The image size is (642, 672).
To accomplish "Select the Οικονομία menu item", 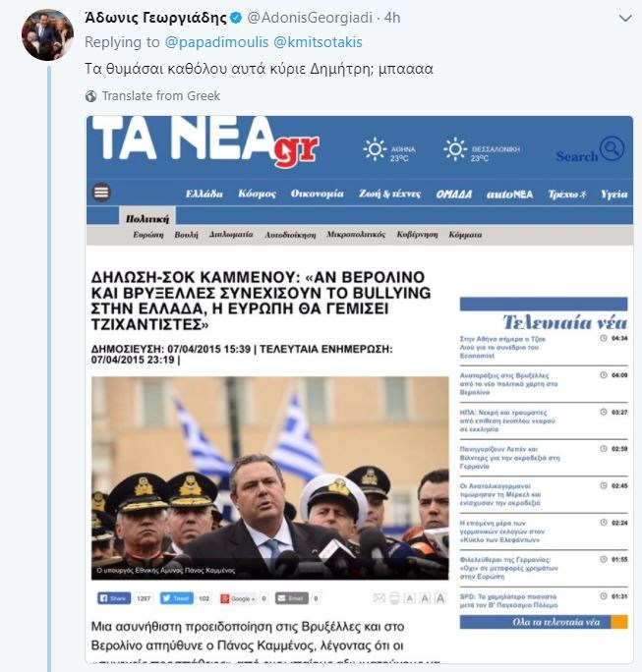I will point(317,195).
